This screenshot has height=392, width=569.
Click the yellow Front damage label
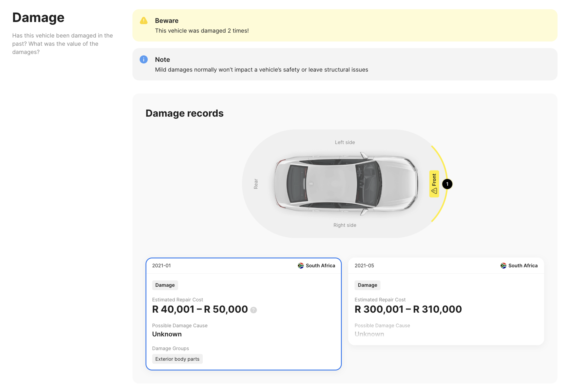click(434, 184)
